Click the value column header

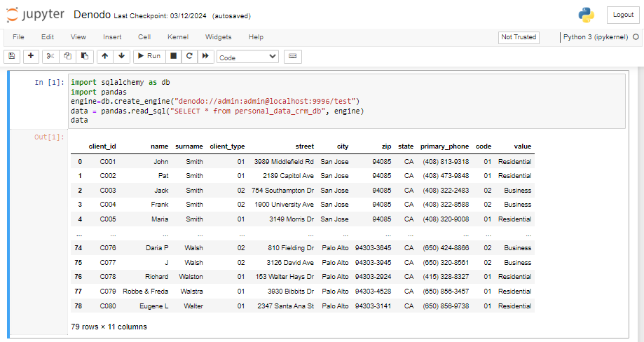523,146
